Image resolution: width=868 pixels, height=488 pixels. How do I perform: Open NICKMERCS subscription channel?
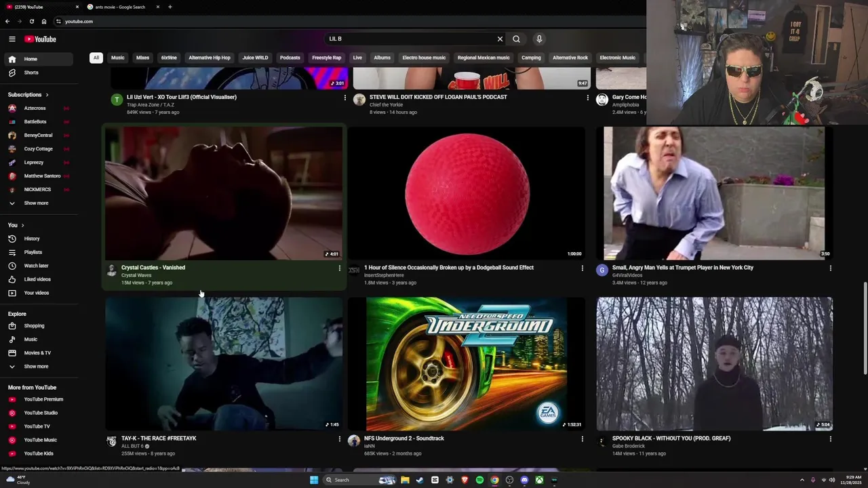click(39, 190)
